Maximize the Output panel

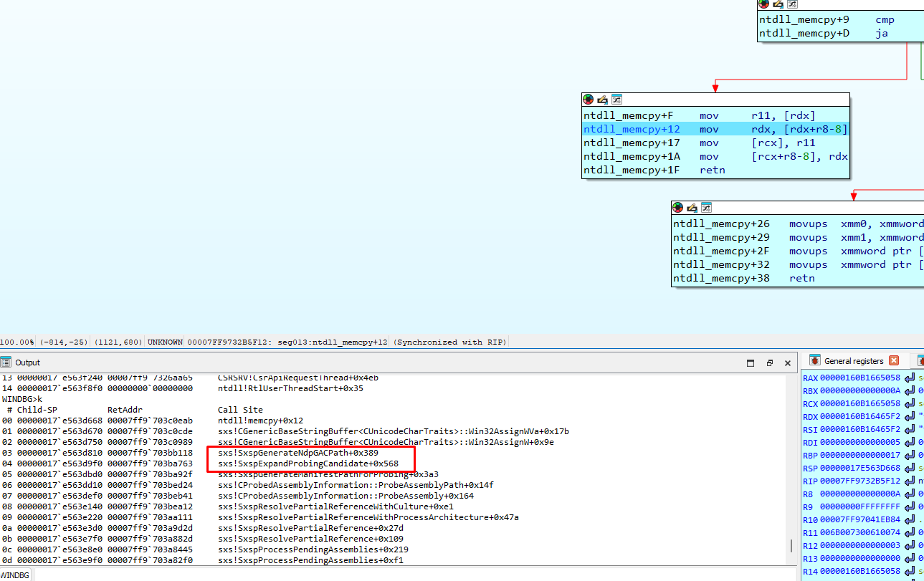click(751, 362)
